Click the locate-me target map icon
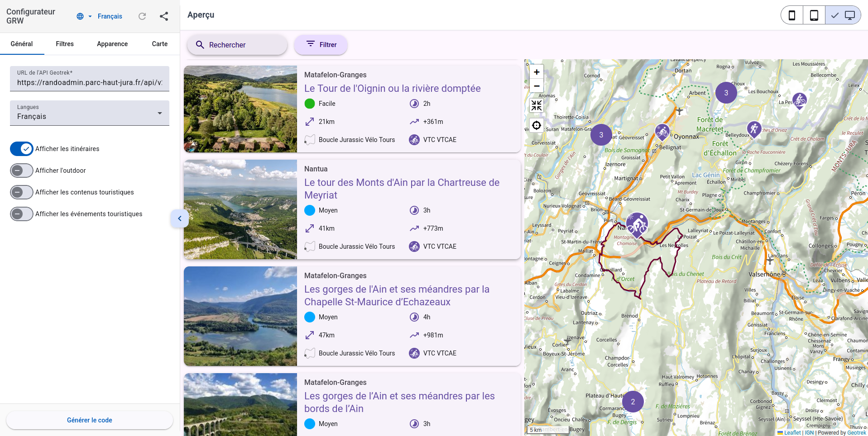 pyautogui.click(x=537, y=125)
